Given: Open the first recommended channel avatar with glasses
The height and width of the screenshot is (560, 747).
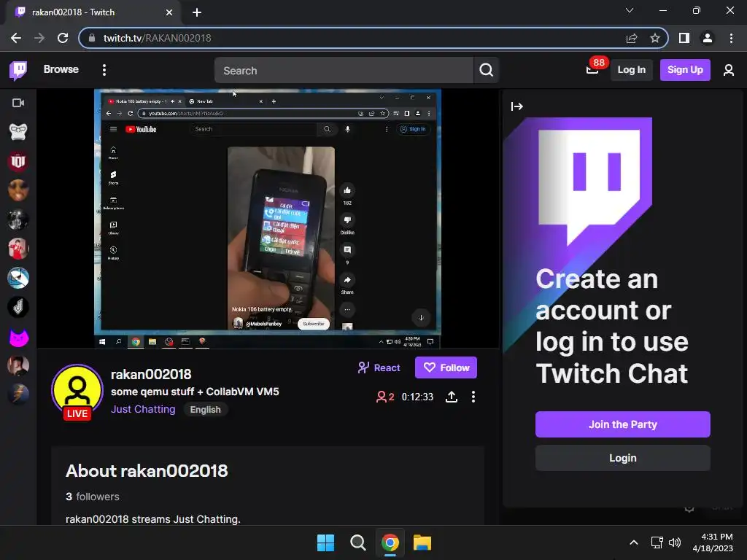Looking at the screenshot, I should coord(18,132).
